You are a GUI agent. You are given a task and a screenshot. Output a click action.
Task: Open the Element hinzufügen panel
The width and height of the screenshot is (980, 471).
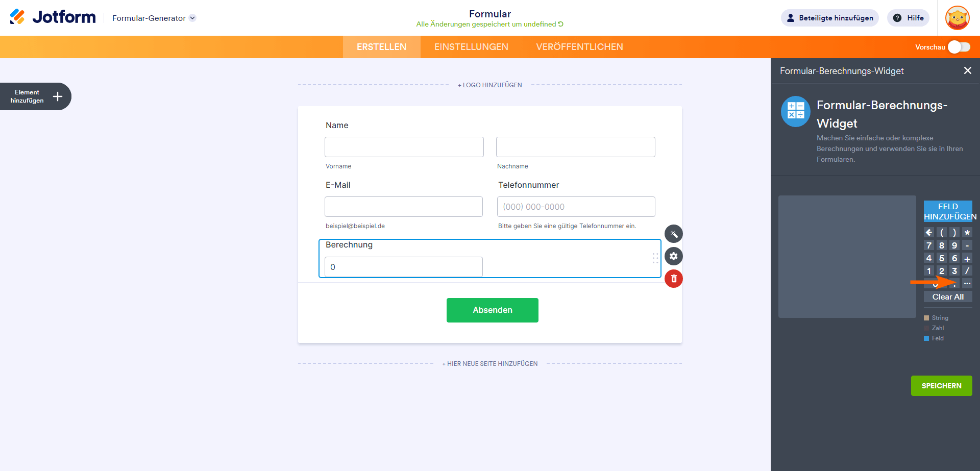click(36, 96)
